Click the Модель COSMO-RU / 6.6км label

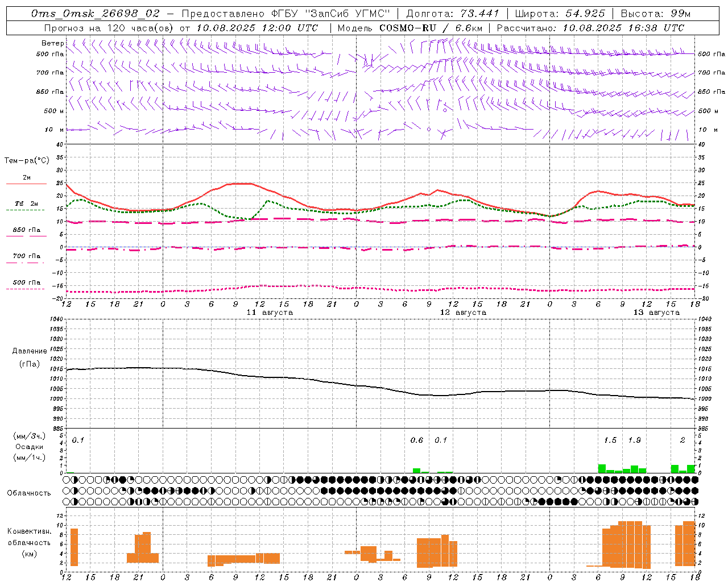pos(410,28)
